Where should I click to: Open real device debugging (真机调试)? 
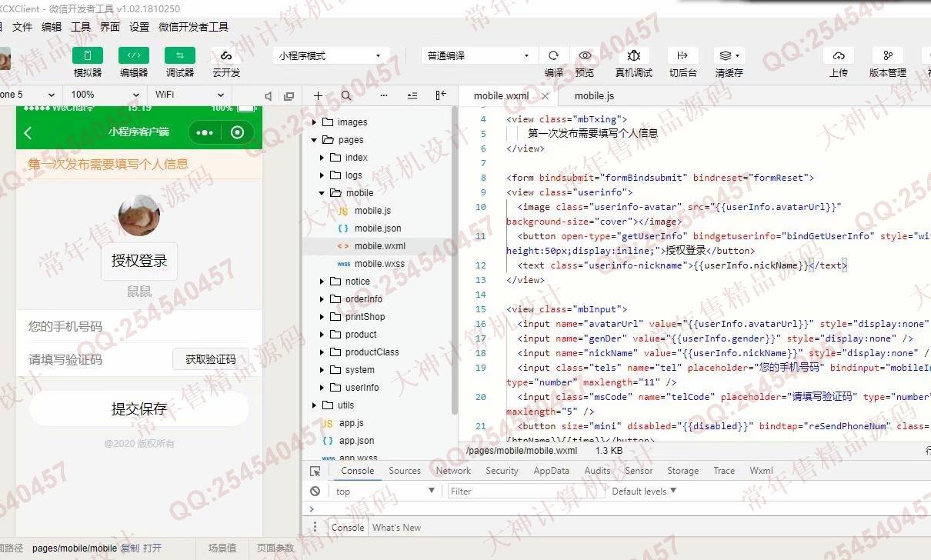pos(634,55)
